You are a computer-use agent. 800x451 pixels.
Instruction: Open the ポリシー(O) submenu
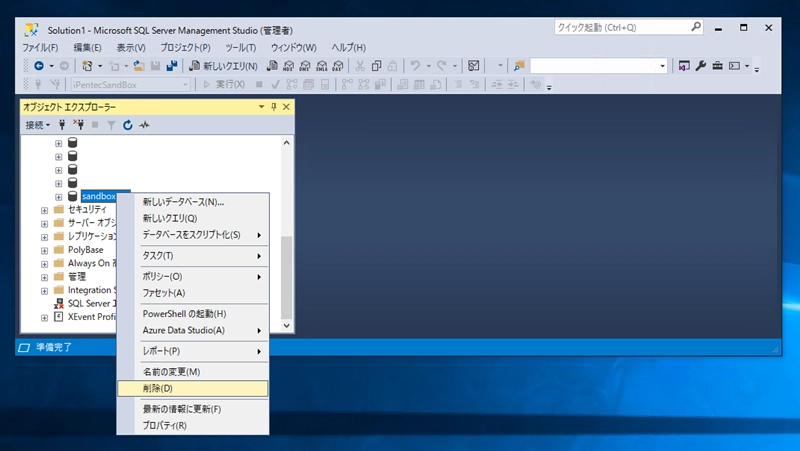pyautogui.click(x=192, y=277)
